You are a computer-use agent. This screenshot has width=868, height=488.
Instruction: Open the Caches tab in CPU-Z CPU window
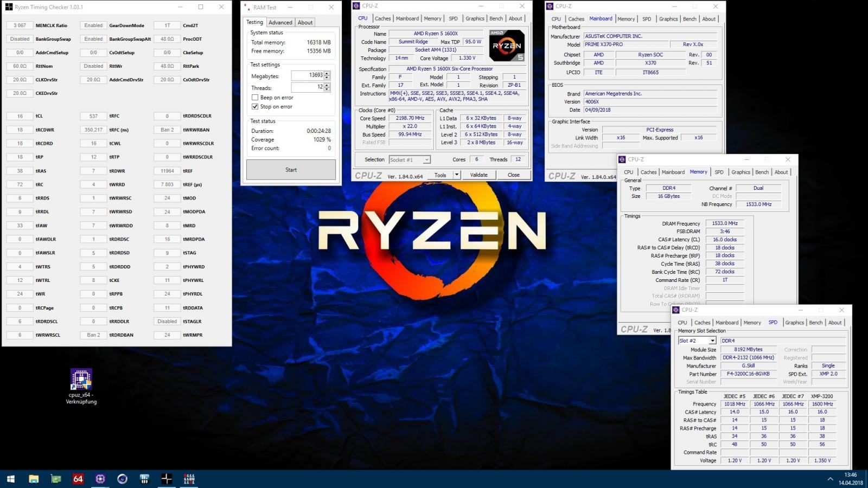(x=382, y=18)
